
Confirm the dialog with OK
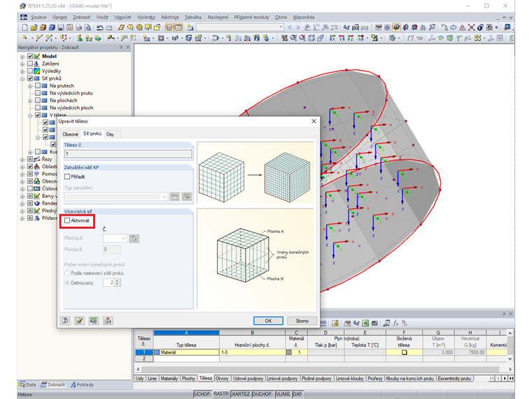268,321
